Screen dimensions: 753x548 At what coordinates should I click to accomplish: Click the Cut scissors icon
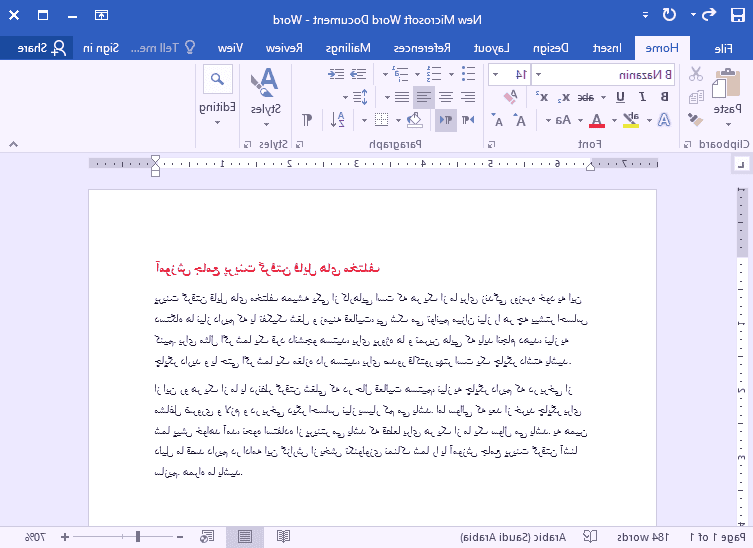(695, 74)
